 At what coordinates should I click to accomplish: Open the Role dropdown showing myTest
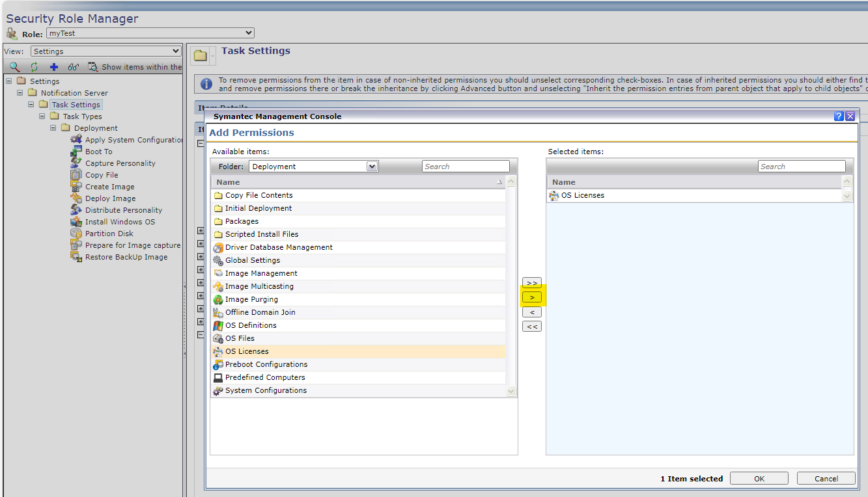pos(150,33)
